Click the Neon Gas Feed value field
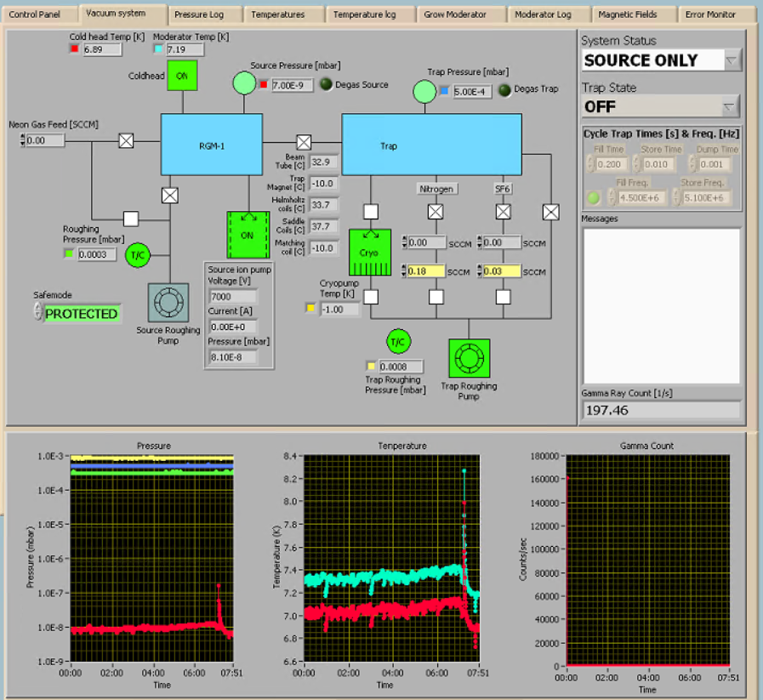 point(44,140)
